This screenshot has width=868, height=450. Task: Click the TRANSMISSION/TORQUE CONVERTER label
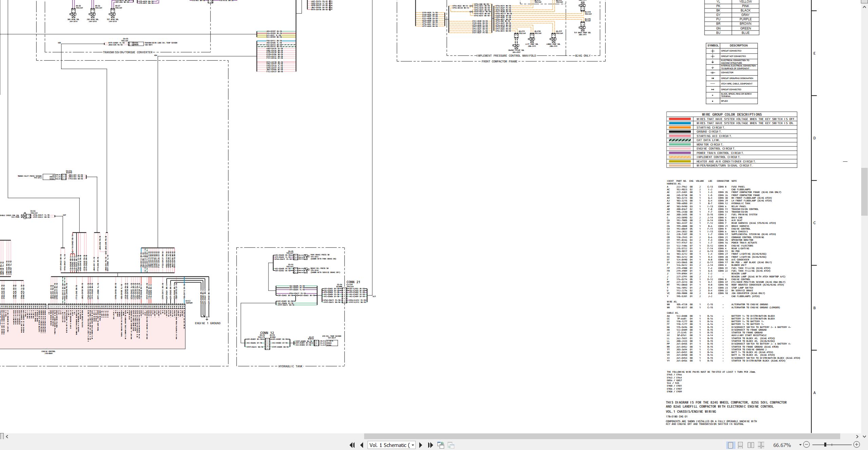click(x=128, y=52)
